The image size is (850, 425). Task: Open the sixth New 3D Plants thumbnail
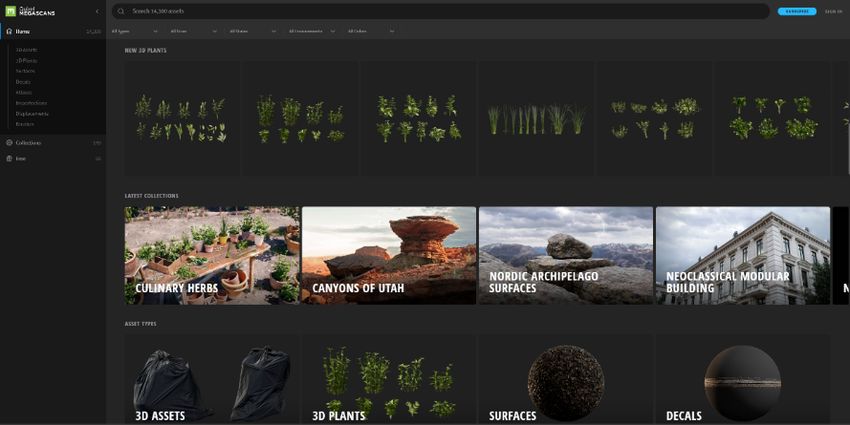click(772, 118)
